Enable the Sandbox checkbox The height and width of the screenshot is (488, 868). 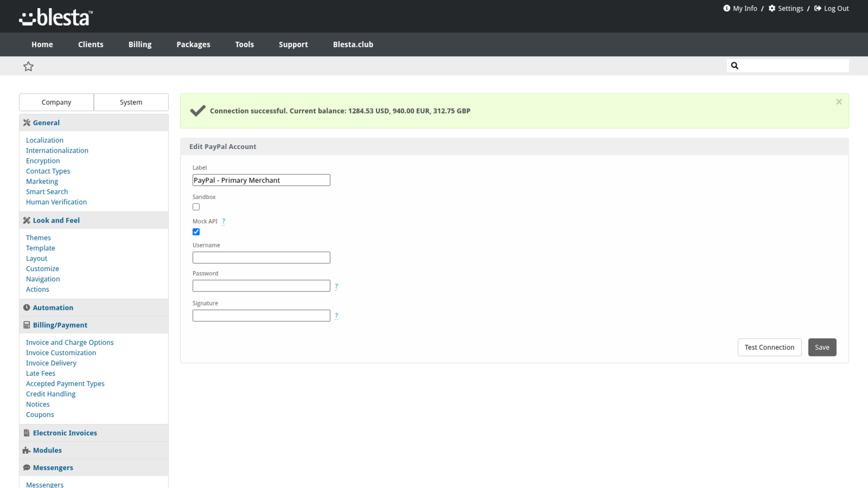pyautogui.click(x=196, y=207)
